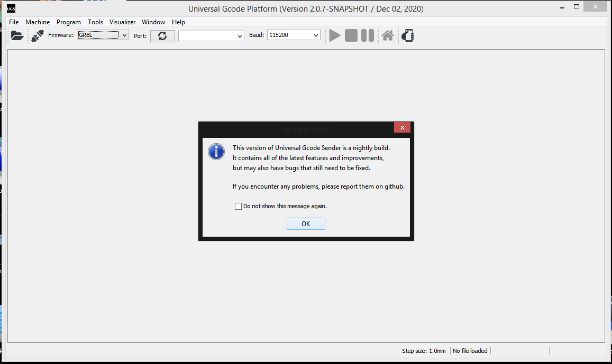This screenshot has height=364, width=612.
Task: Home the machine with the house icon
Action: pos(388,35)
